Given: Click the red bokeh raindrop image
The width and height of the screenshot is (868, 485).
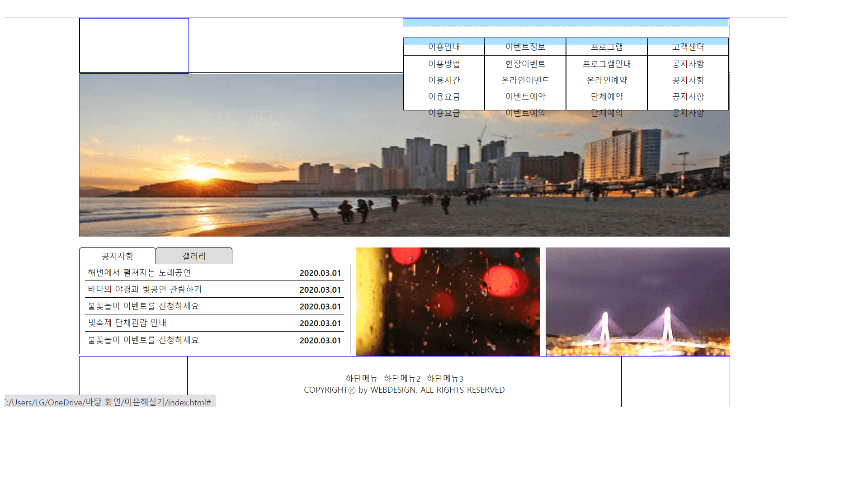Looking at the screenshot, I should click(448, 302).
